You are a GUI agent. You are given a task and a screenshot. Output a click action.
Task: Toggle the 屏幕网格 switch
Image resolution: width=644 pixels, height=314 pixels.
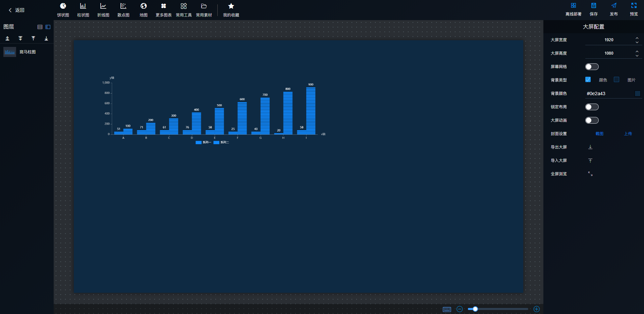[x=592, y=67]
